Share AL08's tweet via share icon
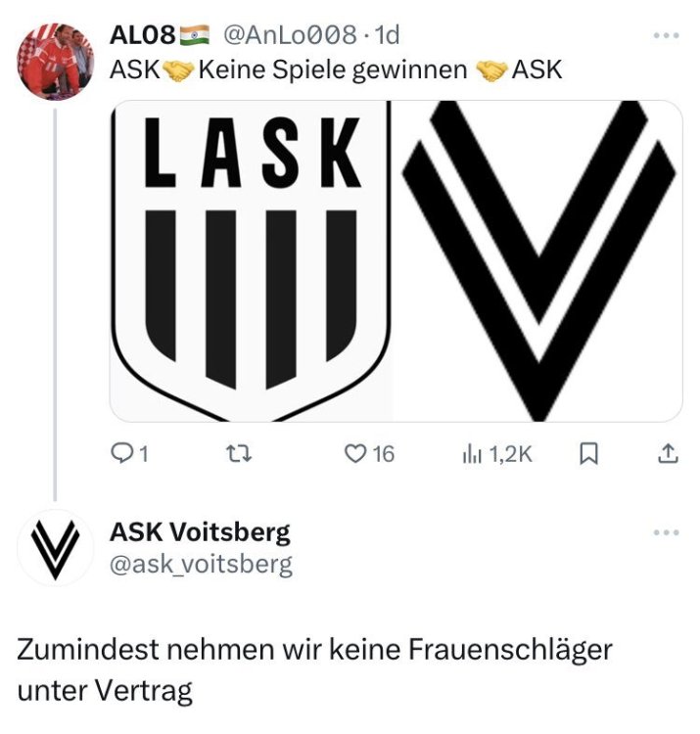Viewport: 700px width, 734px height. point(668,453)
